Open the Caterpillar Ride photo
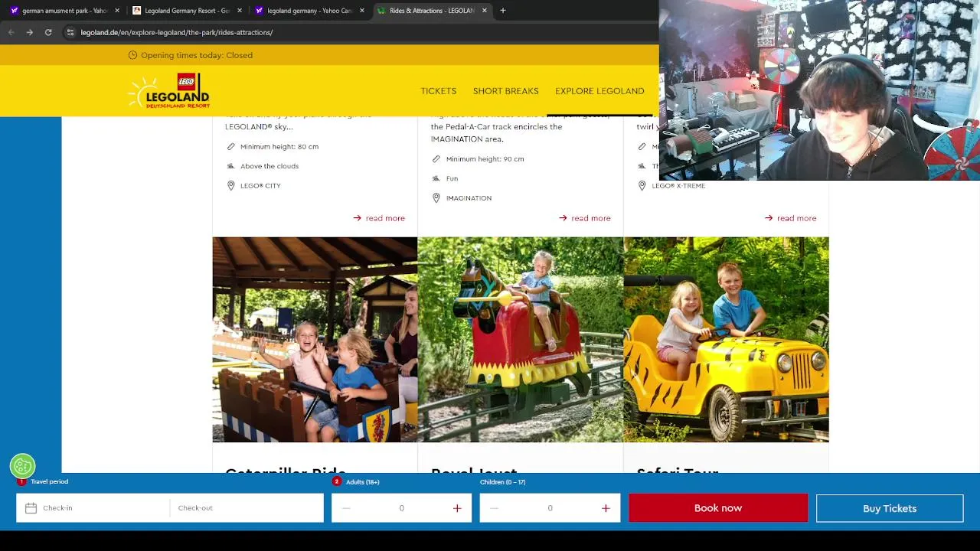 click(315, 340)
